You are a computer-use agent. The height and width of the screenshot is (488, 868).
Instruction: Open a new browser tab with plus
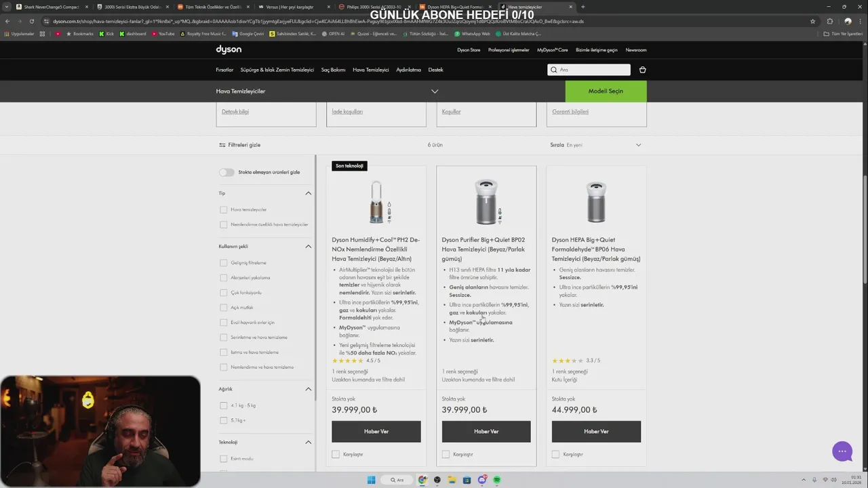(583, 7)
